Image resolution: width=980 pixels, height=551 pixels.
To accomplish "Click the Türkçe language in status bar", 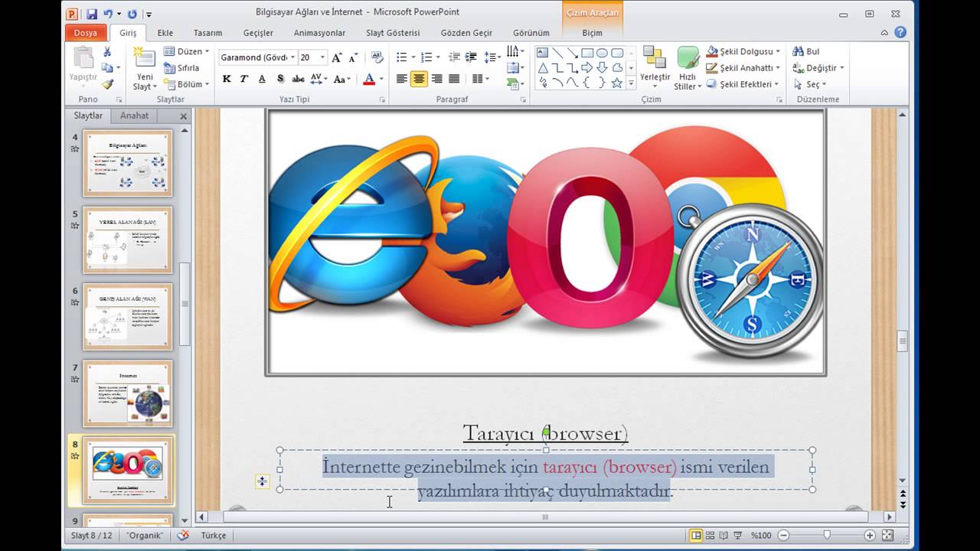I will tap(214, 536).
